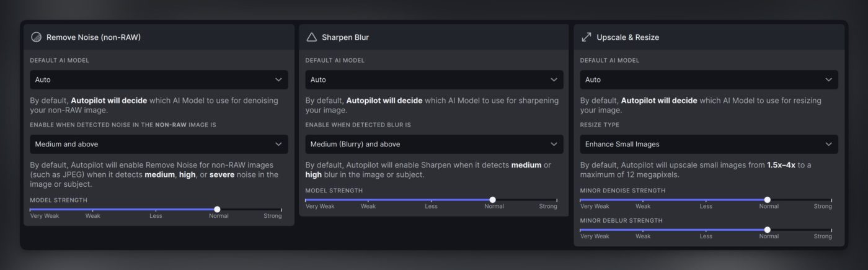Open Default AI Model dropdown in Remove Noise

(x=159, y=79)
